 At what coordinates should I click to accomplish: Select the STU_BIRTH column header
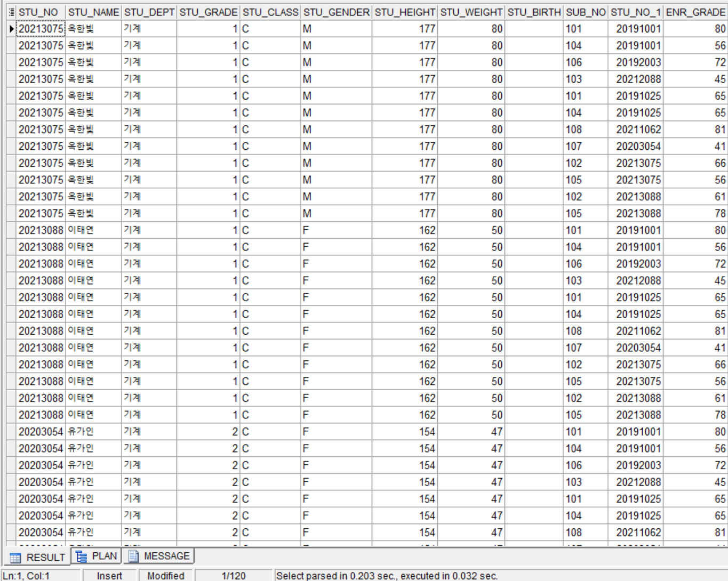(534, 12)
